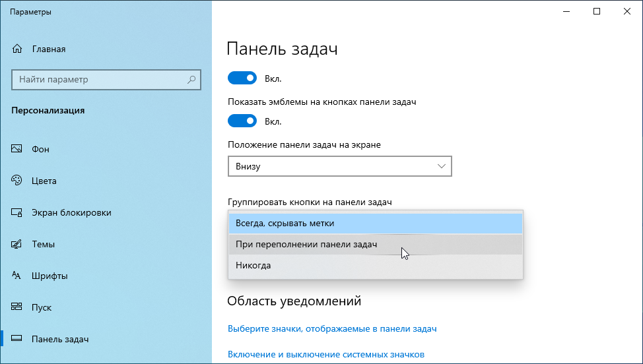The image size is (643, 364).
Task: Open Пуск start settings icon
Action: pos(18,307)
